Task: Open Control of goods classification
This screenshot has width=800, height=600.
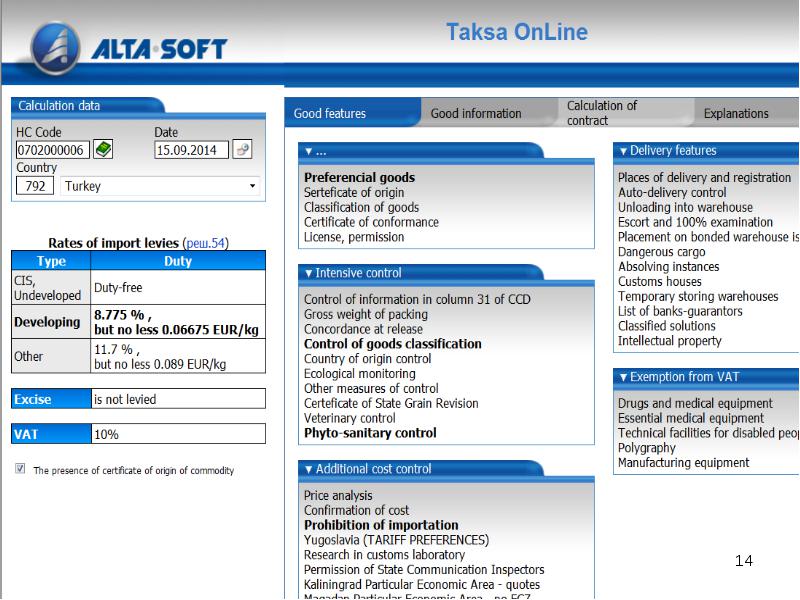Action: [x=393, y=344]
